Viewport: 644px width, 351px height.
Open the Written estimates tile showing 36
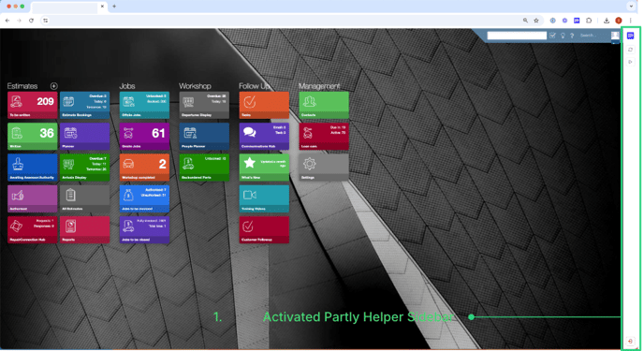pyautogui.click(x=33, y=137)
